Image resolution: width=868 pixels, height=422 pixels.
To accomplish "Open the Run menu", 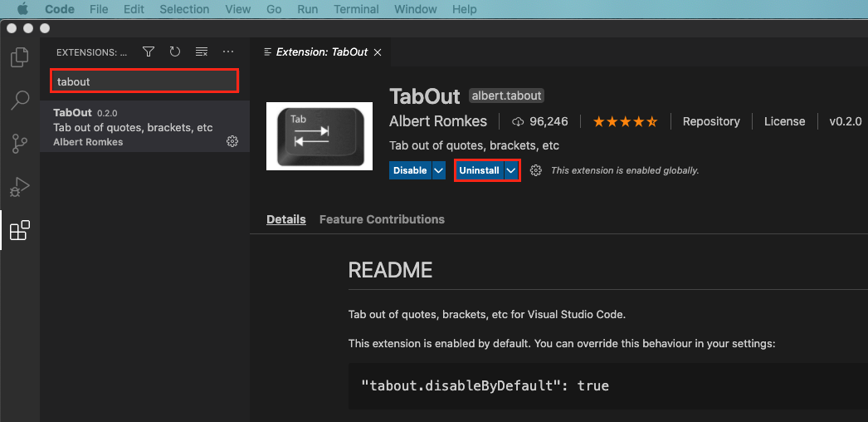I will [308, 9].
